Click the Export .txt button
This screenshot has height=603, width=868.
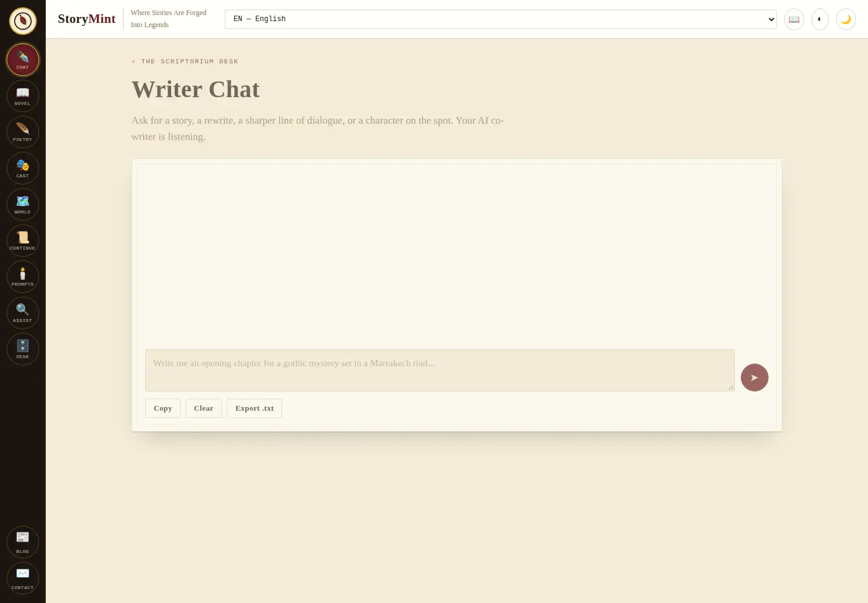pyautogui.click(x=254, y=408)
